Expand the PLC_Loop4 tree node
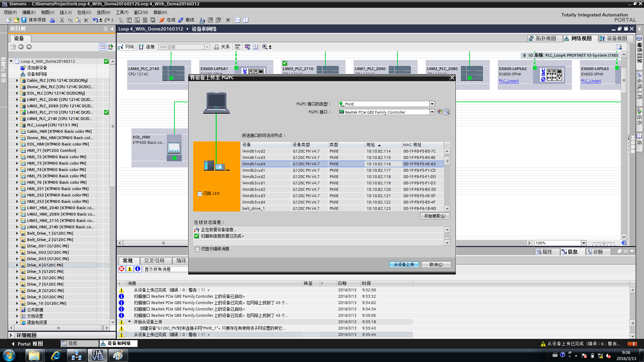The image size is (644, 362). 17,125
